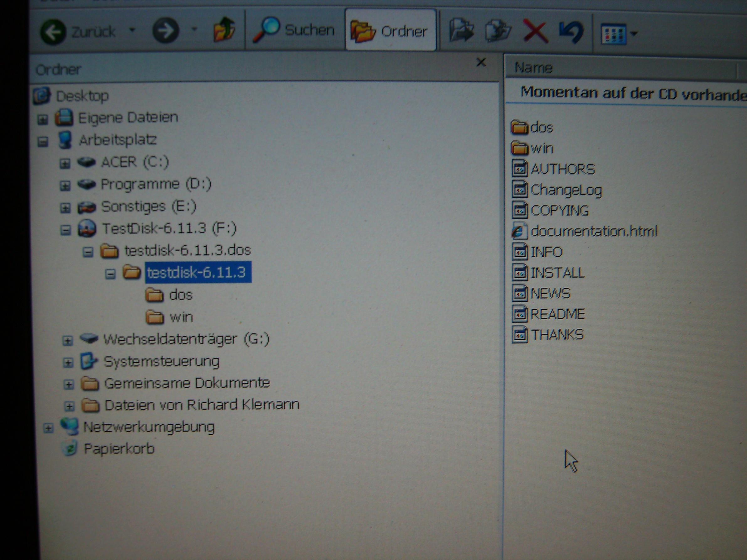
Task: Expand the Systemsteuerung node
Action: [x=68, y=363]
